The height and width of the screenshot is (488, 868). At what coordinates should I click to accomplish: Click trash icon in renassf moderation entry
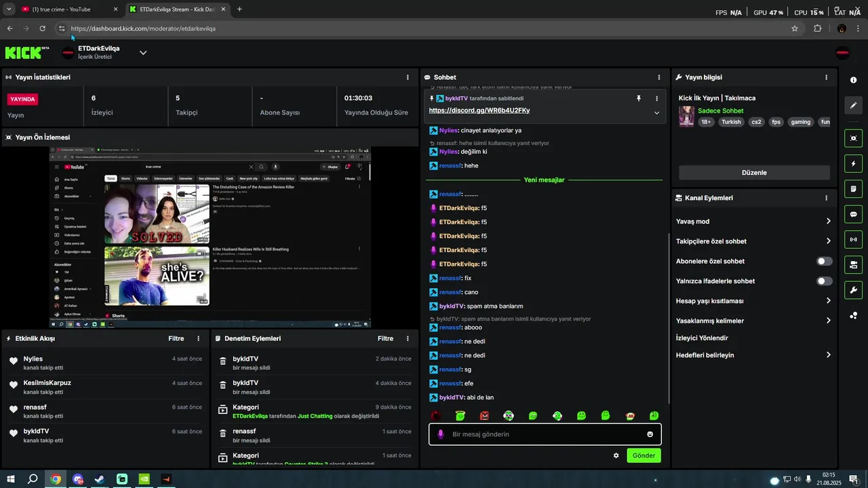pyautogui.click(x=222, y=434)
